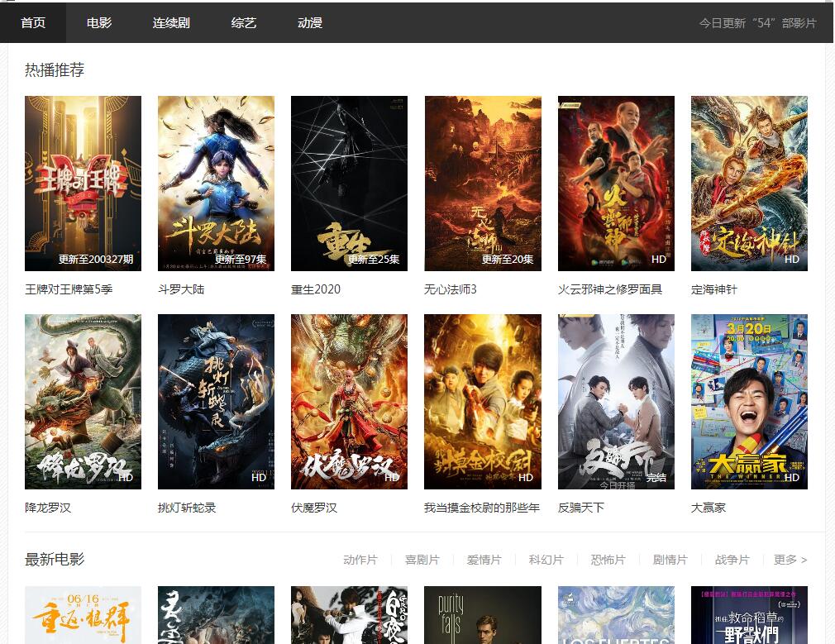
Task: Filter latest movies by 科幻片
Action: coord(546,560)
